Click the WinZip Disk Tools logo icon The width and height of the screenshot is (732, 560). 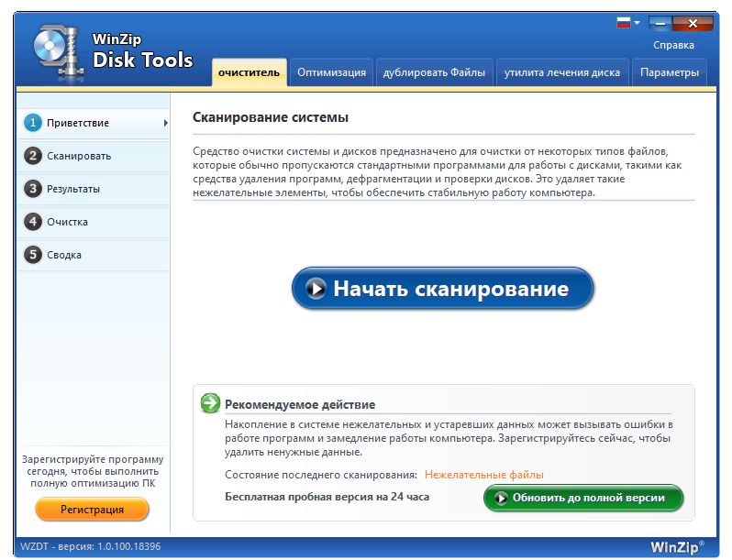58,52
